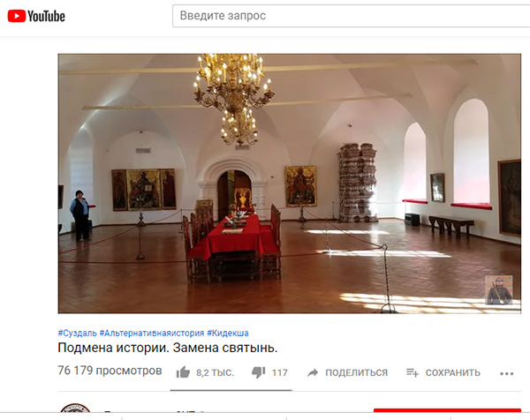530x420 pixels.
Task: Click the like-dislike ratio bar
Action: pos(231,390)
